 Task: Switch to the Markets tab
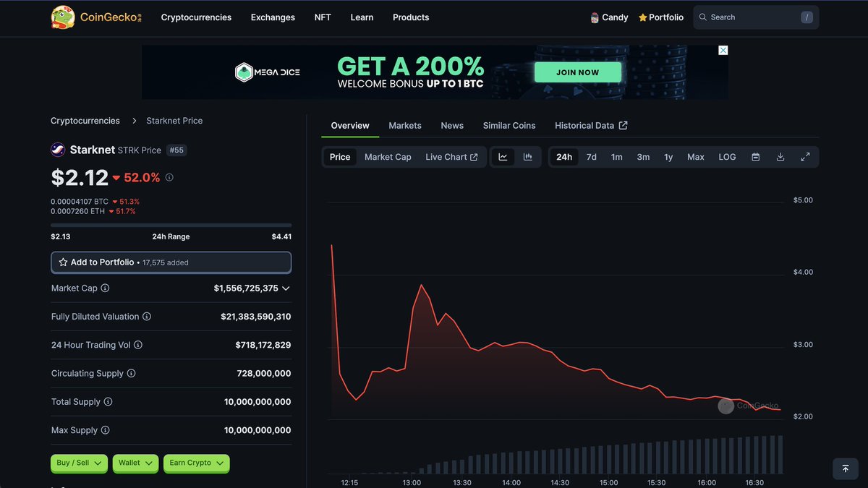pos(405,126)
